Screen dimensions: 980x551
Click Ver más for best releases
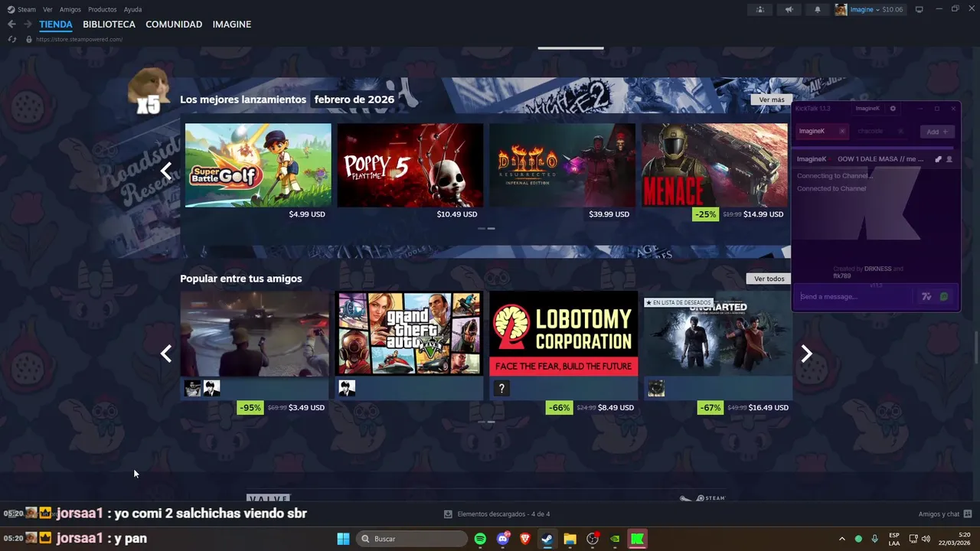[x=772, y=99]
